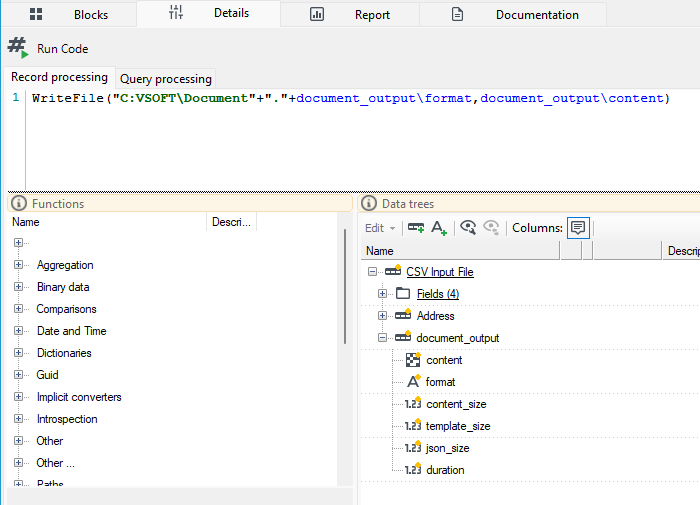
Task: Collapse the document_output node
Action: (382, 338)
